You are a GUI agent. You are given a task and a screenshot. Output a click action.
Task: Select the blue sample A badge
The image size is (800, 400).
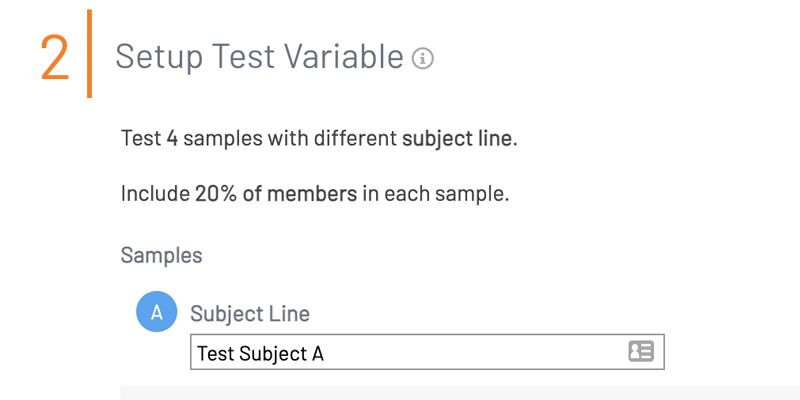pyautogui.click(x=157, y=311)
